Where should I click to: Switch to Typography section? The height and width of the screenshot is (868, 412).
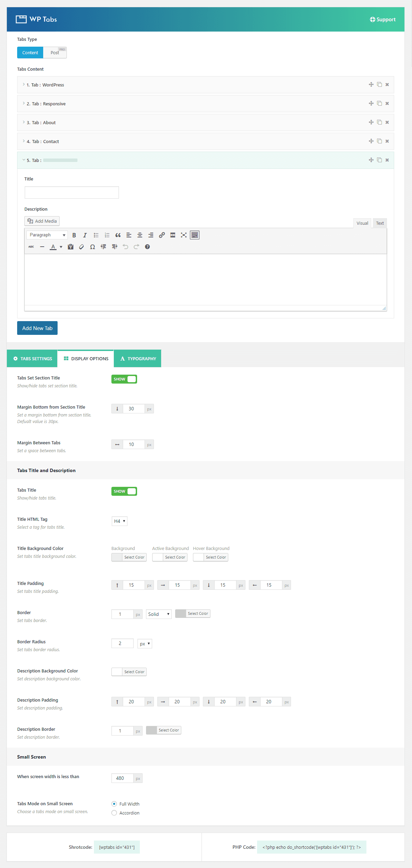[138, 359]
